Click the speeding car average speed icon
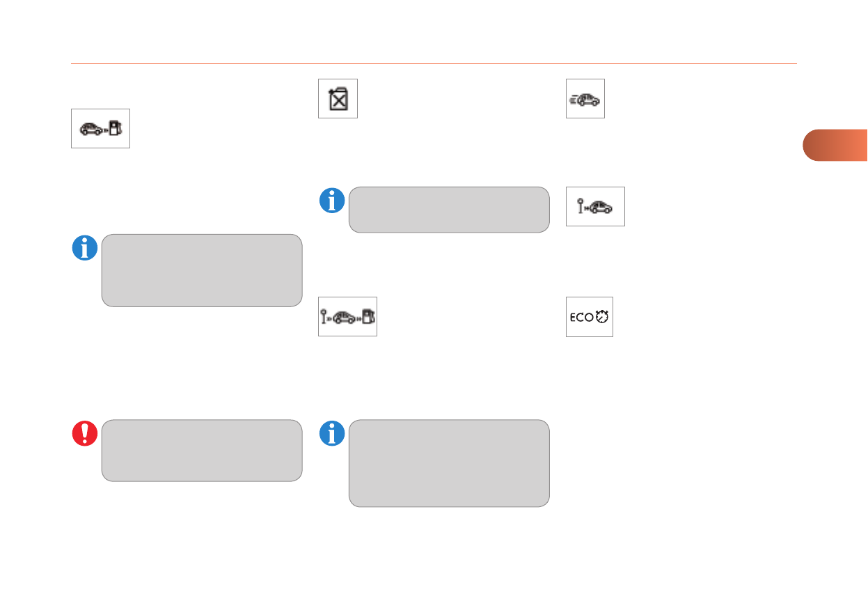 pos(585,99)
